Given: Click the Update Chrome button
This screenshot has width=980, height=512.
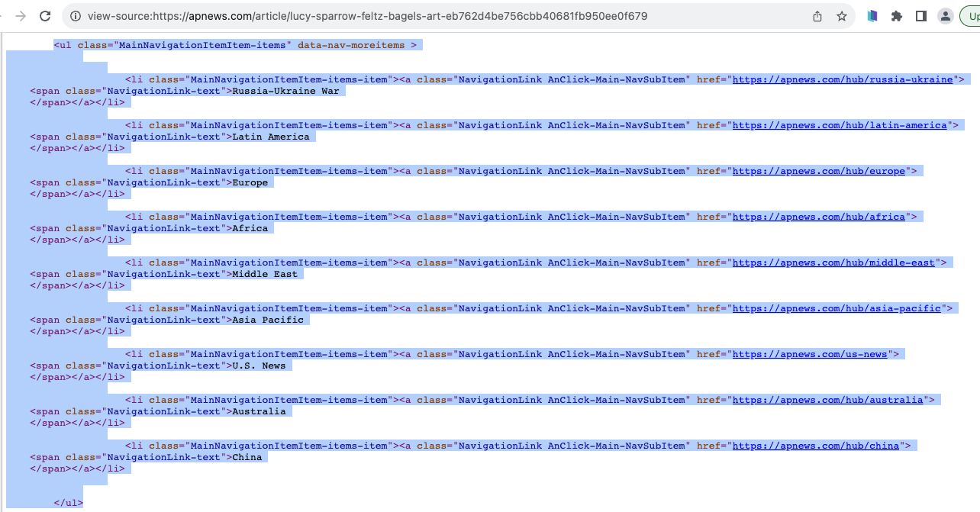Looking at the screenshot, I should (971, 14).
